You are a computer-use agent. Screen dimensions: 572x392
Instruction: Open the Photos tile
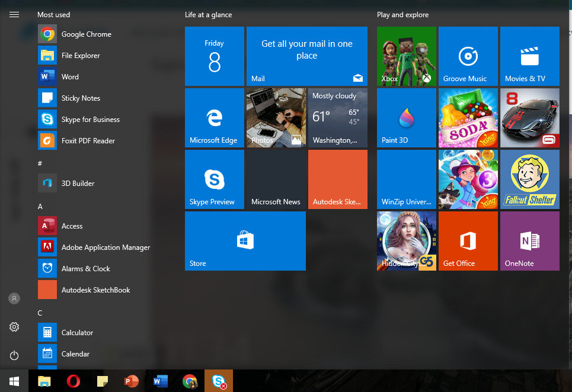coord(276,118)
